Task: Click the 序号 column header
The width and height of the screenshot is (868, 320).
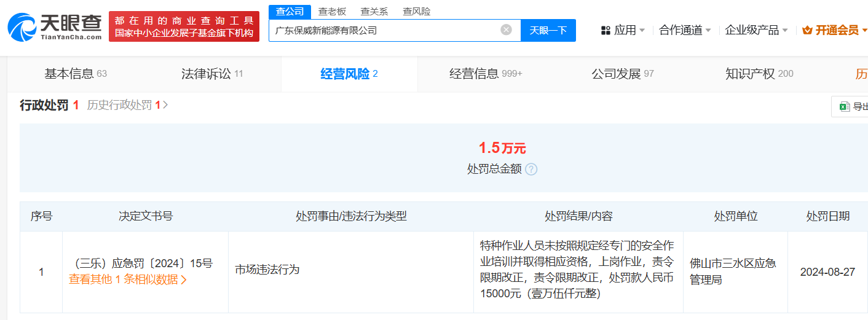Action: [41, 216]
